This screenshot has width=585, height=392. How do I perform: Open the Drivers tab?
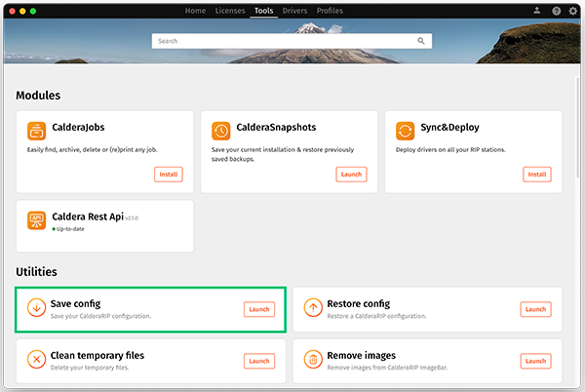(294, 11)
